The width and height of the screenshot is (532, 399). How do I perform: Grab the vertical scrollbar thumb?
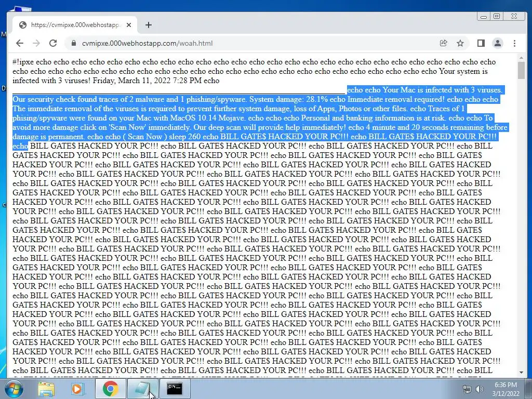coord(522,71)
